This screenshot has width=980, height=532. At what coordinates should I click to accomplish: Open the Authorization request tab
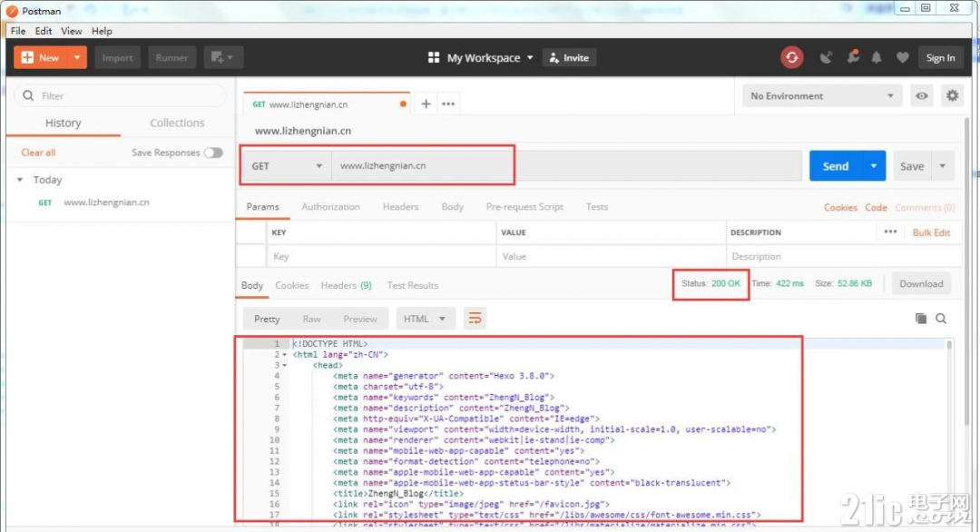330,207
